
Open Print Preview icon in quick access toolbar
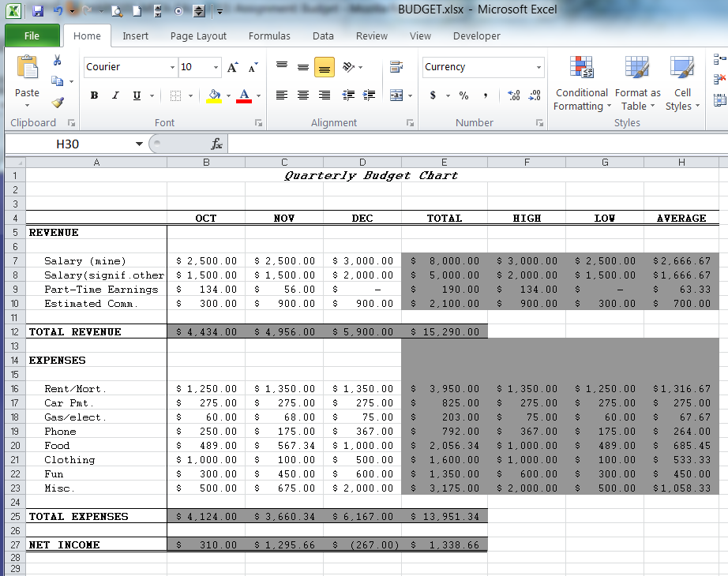(x=118, y=11)
